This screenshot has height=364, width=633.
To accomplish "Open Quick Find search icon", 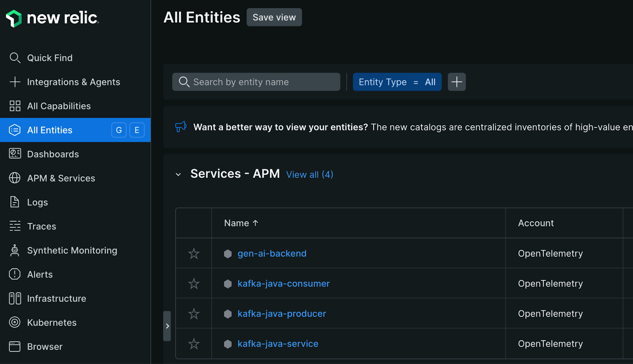I will point(15,58).
